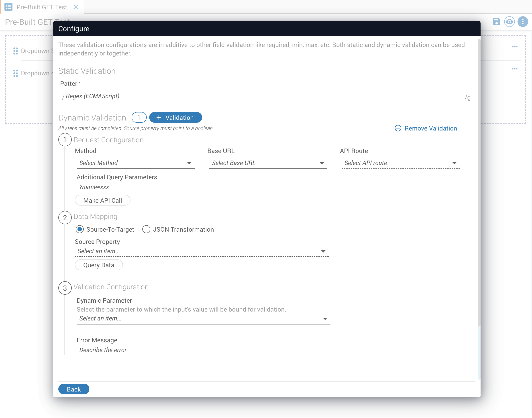Close the Pre-Built GET Test tab
The height and width of the screenshot is (418, 532).
coord(76,7)
